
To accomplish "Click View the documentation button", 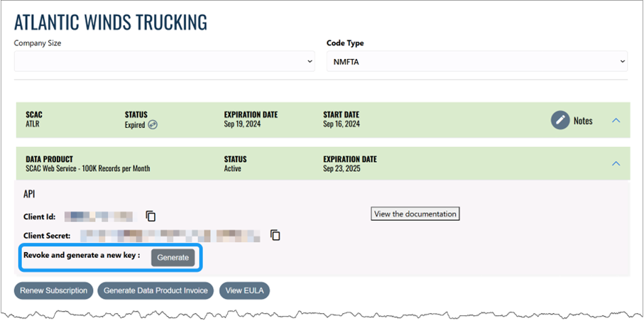I will point(415,214).
